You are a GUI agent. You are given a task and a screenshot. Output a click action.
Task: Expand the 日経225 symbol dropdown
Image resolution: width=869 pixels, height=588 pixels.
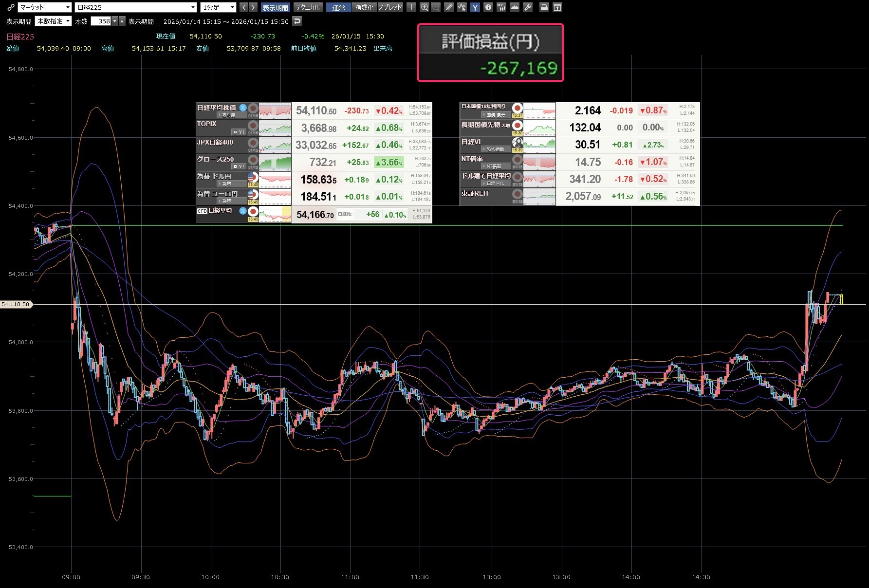click(x=136, y=7)
